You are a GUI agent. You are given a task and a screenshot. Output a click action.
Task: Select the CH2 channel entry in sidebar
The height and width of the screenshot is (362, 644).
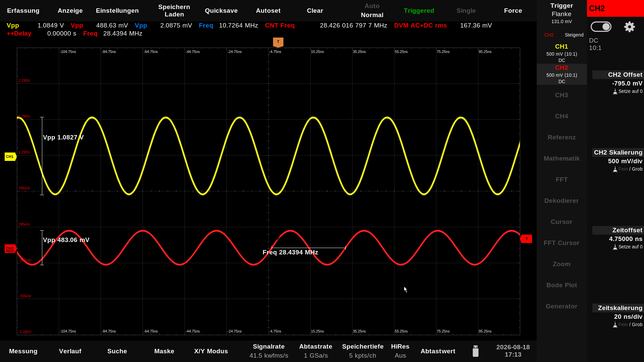point(561,74)
